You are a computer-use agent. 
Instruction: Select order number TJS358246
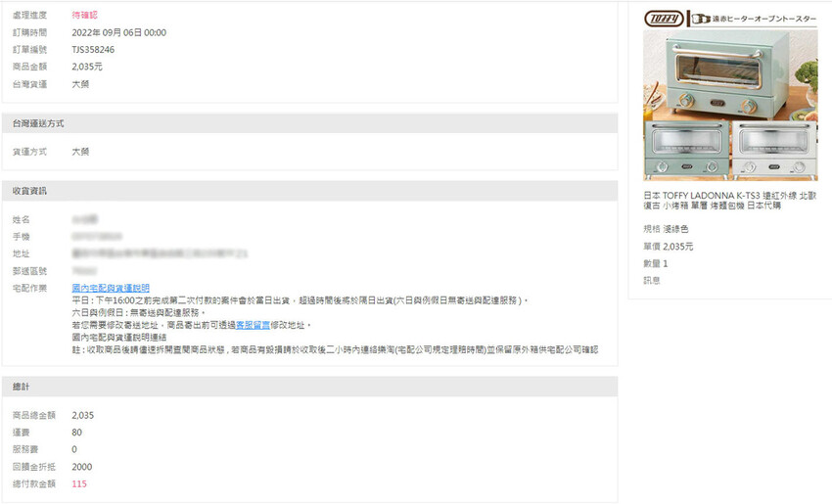(93, 49)
